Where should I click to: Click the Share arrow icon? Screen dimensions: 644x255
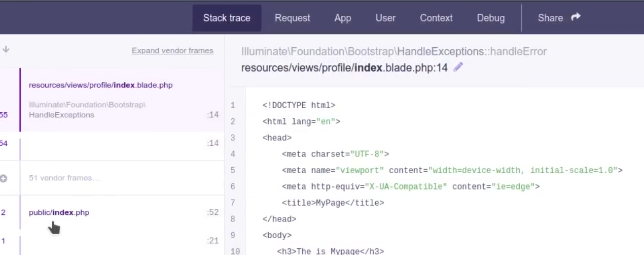[x=576, y=17]
